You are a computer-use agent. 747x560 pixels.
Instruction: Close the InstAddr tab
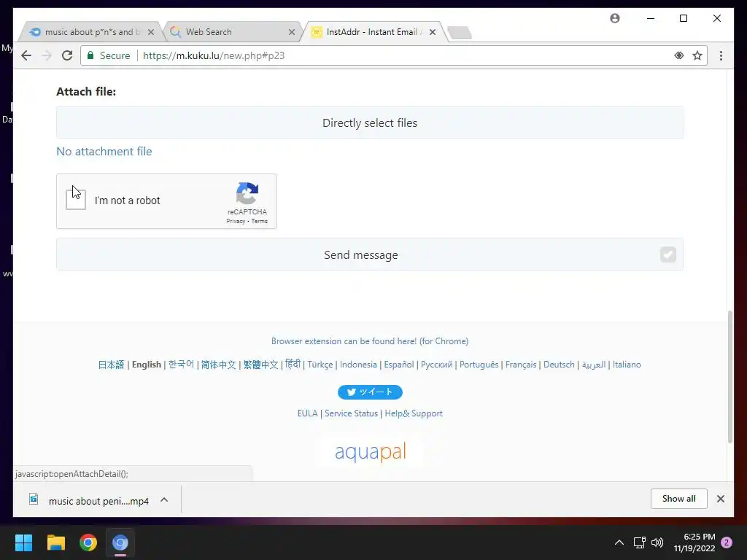tap(432, 32)
